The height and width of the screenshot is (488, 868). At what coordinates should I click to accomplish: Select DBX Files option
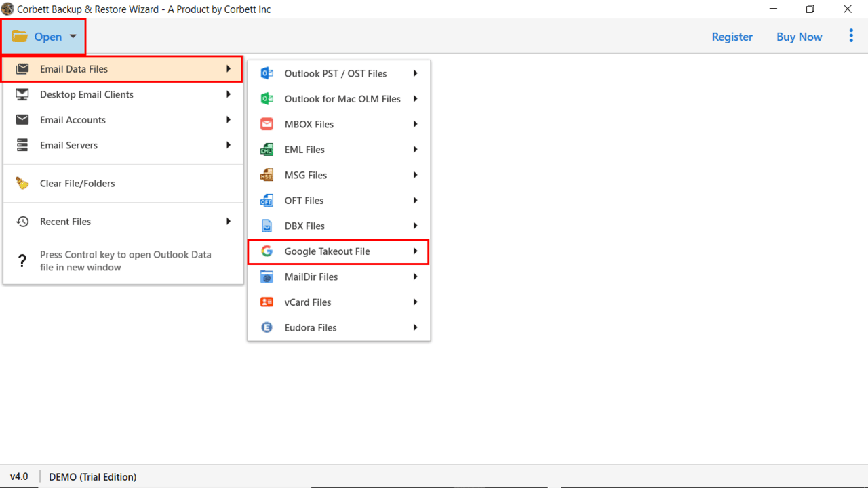pyautogui.click(x=339, y=226)
